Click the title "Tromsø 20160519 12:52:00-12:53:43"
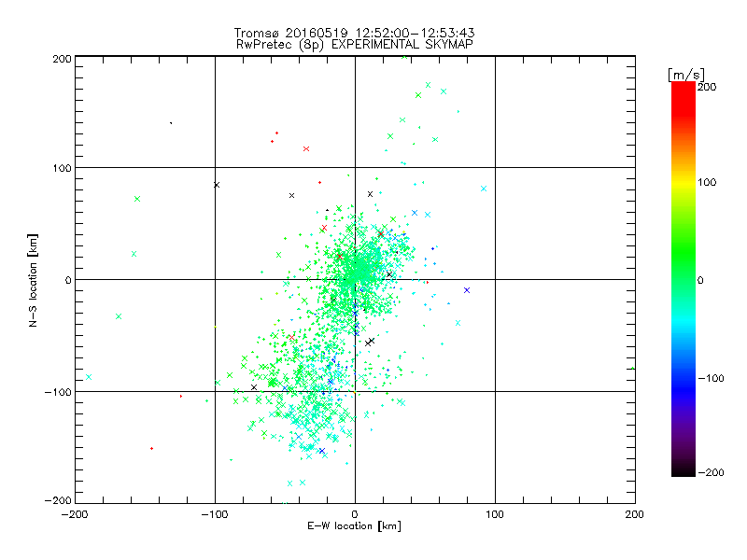 click(355, 33)
